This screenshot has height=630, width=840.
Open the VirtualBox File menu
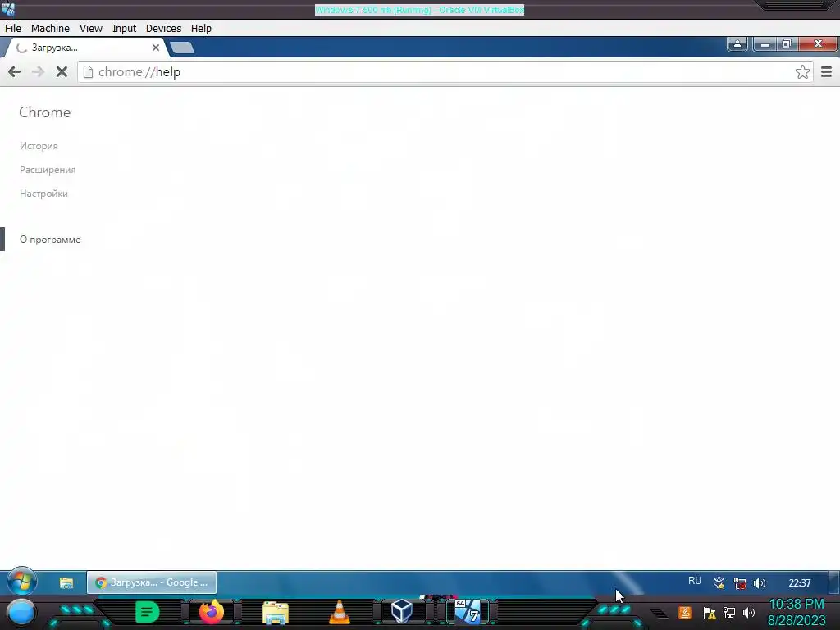point(13,29)
